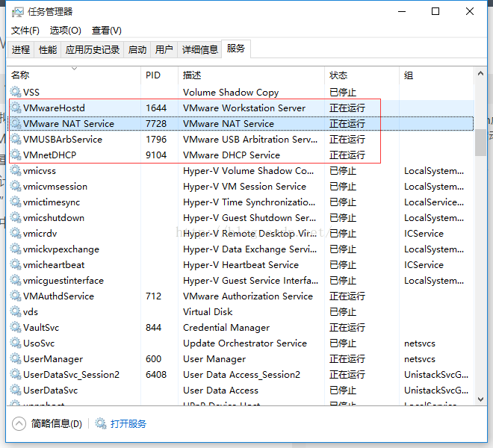Select 'Credential Manager' description cell
This screenshot has width=493, height=448.
[226, 328]
